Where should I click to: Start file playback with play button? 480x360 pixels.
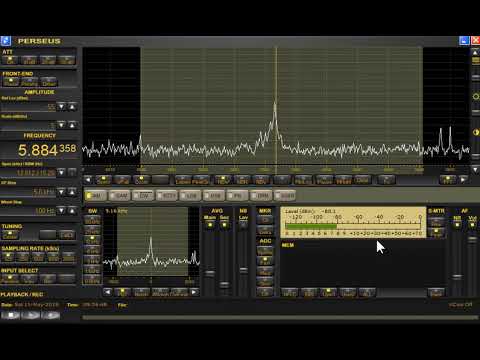(30, 315)
